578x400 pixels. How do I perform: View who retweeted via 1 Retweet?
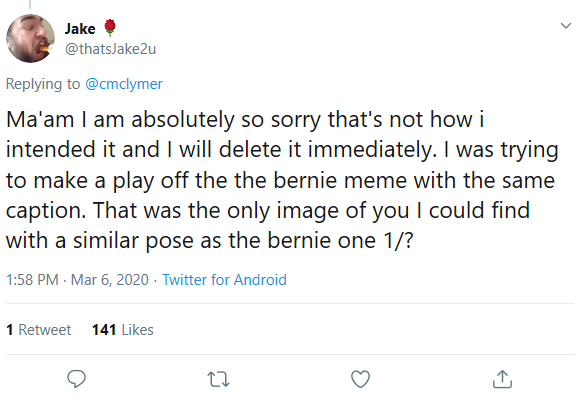(39, 330)
